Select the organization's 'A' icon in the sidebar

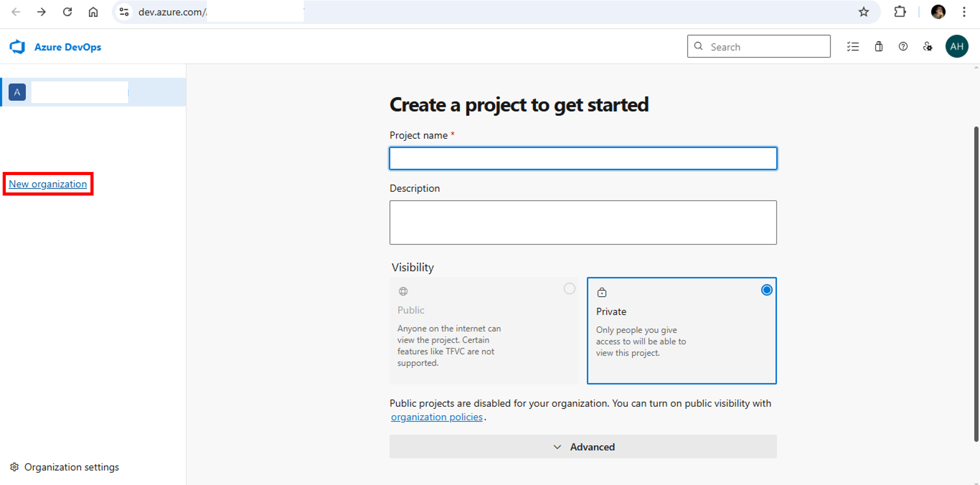tap(17, 92)
